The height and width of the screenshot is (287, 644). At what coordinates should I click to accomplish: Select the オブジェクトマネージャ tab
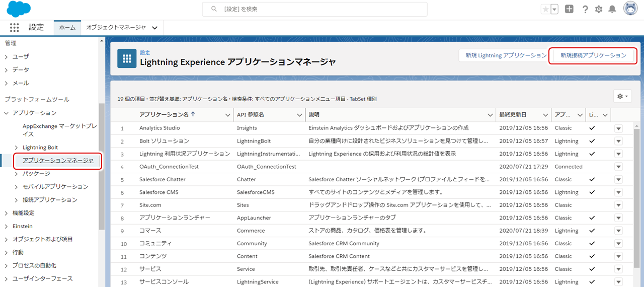click(x=116, y=27)
